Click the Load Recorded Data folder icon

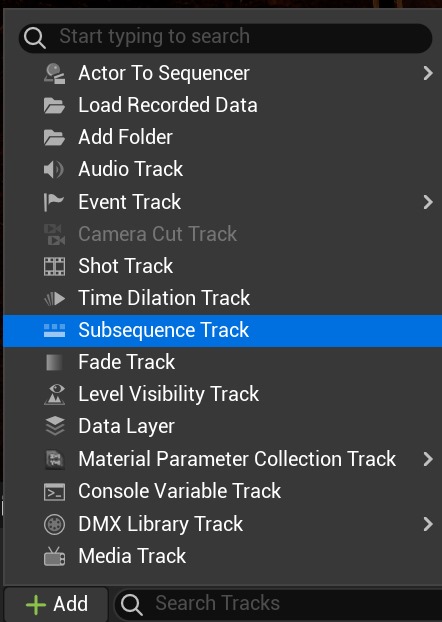coord(54,106)
